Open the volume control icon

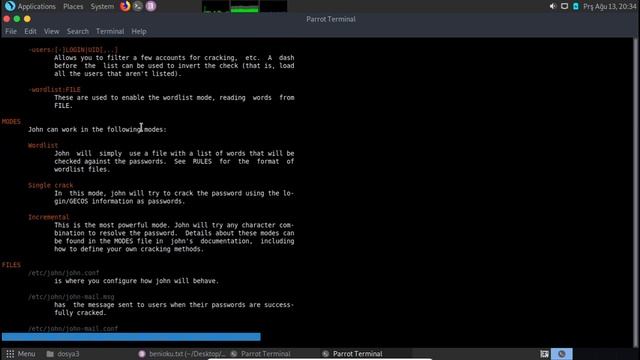pos(553,6)
